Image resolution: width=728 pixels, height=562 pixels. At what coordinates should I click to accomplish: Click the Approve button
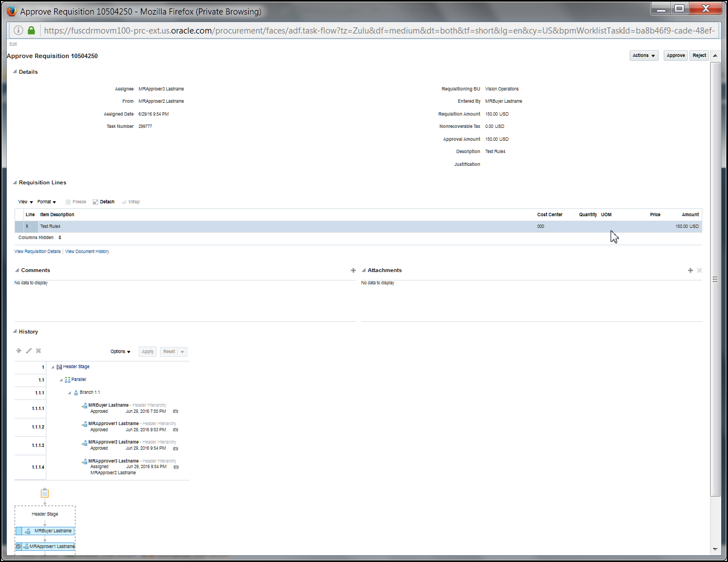[675, 55]
